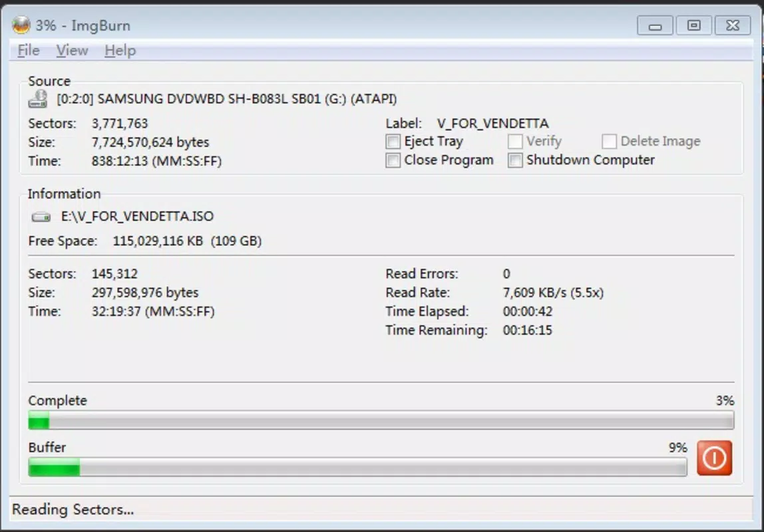The image size is (764, 532).
Task: Enable the Close Program checkbox
Action: coord(393,160)
